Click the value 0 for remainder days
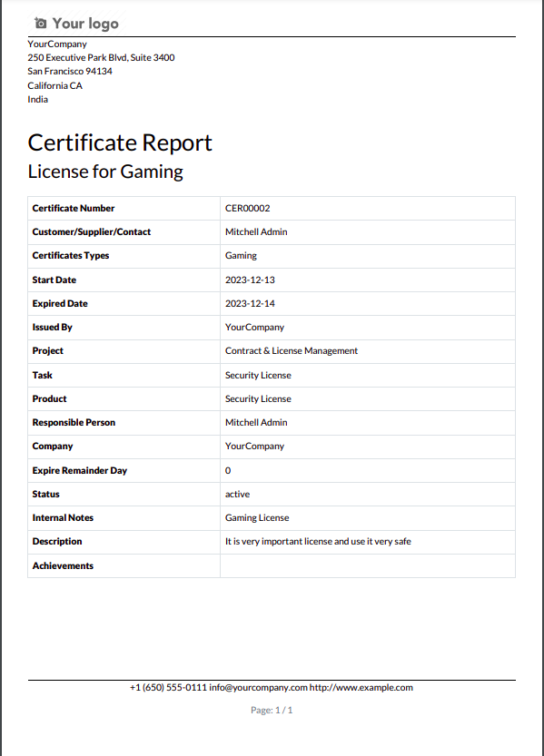Image resolution: width=544 pixels, height=756 pixels. [x=228, y=470]
